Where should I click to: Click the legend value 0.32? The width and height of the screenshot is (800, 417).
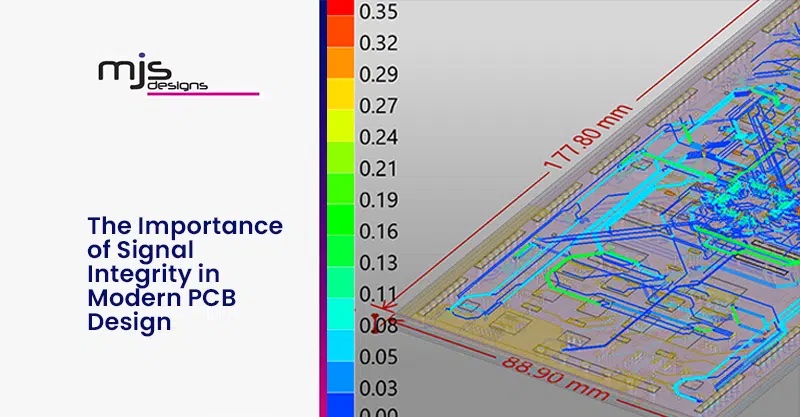378,43
